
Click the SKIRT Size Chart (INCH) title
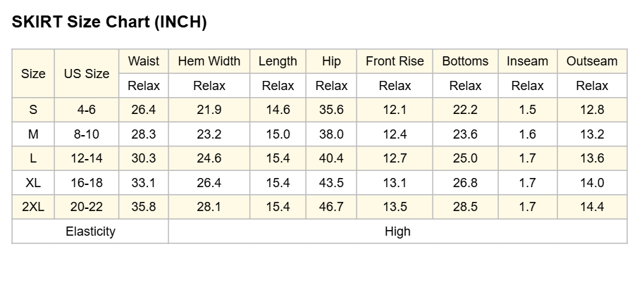109,22
